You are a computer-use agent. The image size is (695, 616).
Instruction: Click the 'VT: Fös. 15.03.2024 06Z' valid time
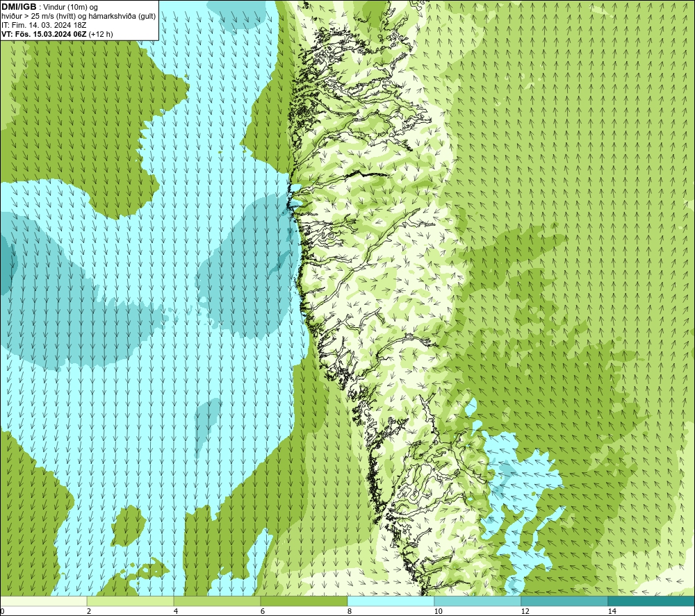tap(43, 34)
